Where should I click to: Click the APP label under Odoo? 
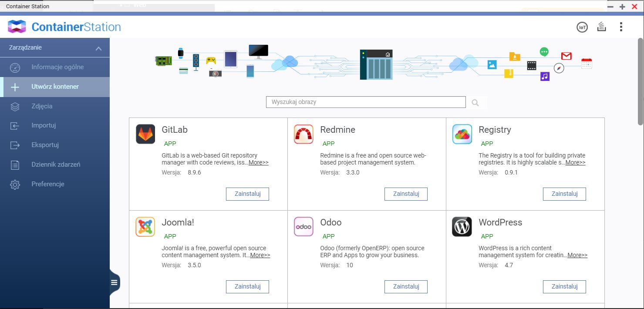pyautogui.click(x=329, y=236)
